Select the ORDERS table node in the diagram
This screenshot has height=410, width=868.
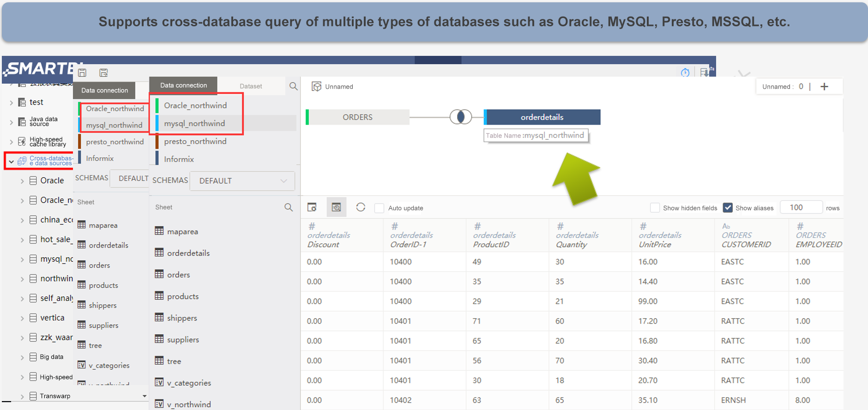click(x=357, y=117)
